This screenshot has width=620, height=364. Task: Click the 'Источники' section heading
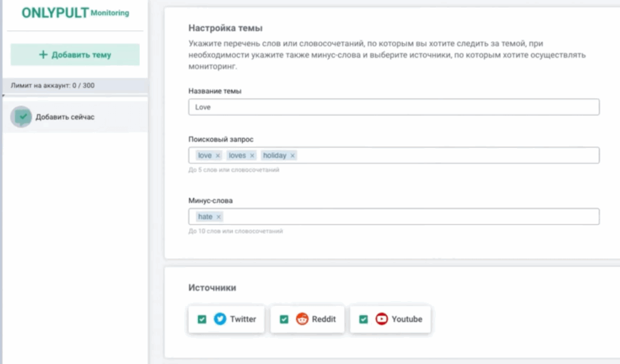[x=212, y=288]
